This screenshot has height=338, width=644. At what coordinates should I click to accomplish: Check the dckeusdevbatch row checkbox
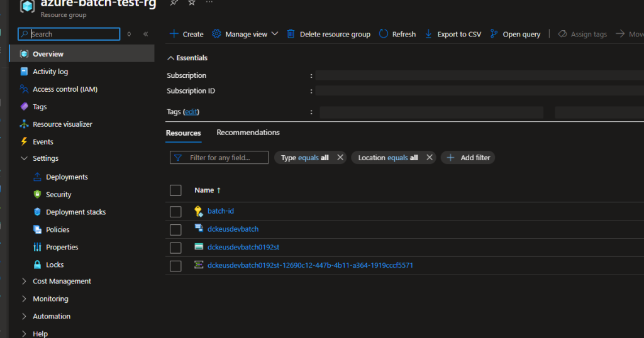pyautogui.click(x=175, y=230)
